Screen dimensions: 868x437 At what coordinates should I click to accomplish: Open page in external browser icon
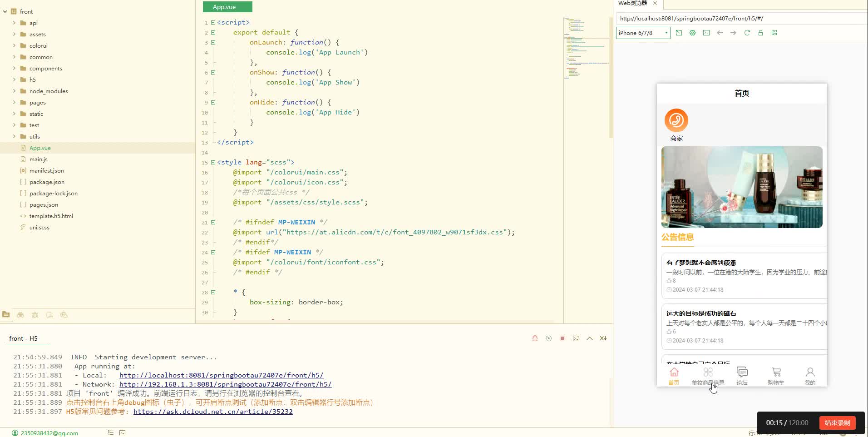(679, 33)
